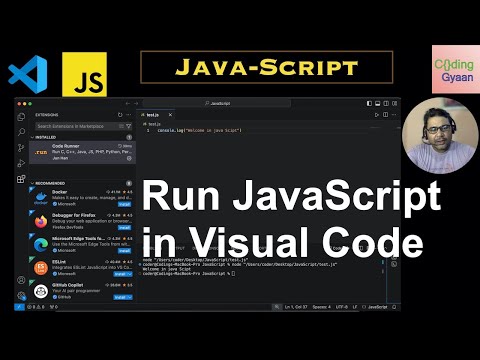
Task: Click the Firefox extension icon
Action: pos(41,222)
